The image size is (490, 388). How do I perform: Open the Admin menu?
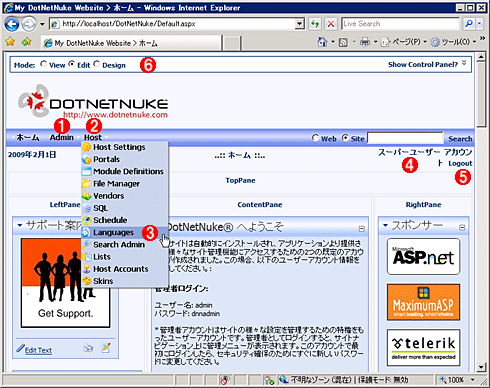tap(62, 137)
